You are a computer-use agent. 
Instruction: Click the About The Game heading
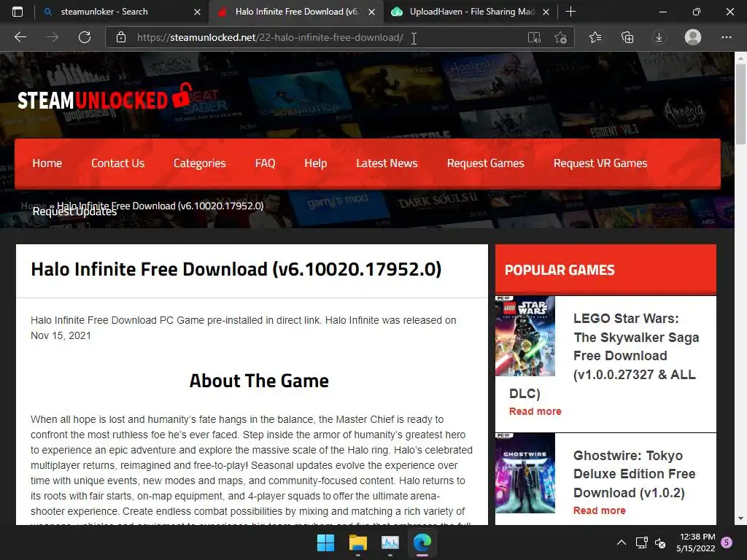click(259, 381)
